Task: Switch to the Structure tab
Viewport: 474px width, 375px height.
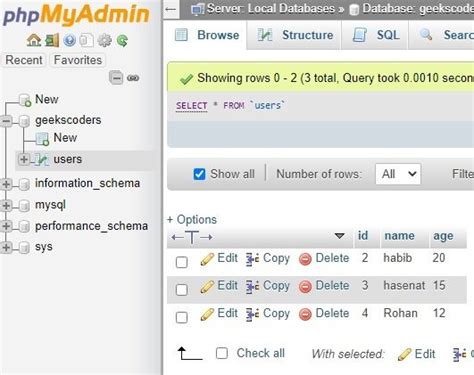Action: pyautogui.click(x=295, y=35)
